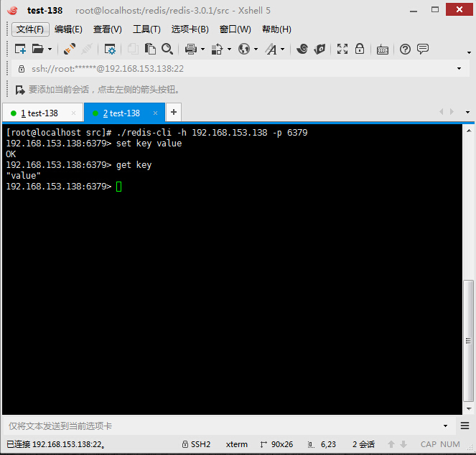The width and height of the screenshot is (476, 455).
Task: Close tab 2 test-138
Action: point(155,113)
